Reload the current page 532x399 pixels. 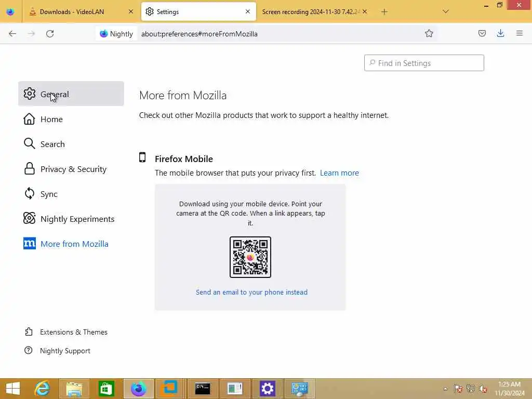click(50, 34)
